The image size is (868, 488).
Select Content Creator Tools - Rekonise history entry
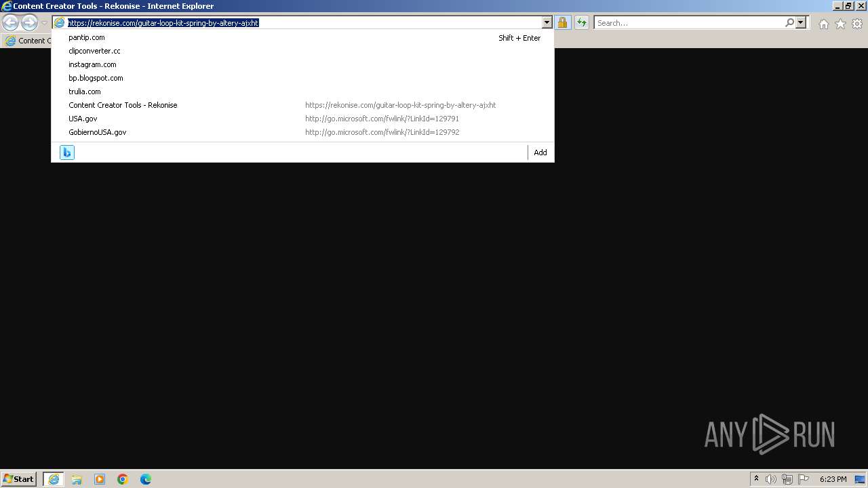[302, 105]
